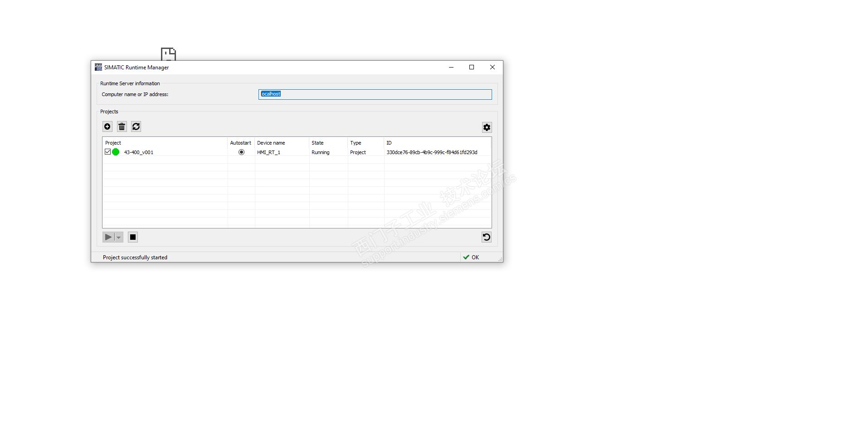
Task: Open the settings gear icon
Action: pos(487,127)
